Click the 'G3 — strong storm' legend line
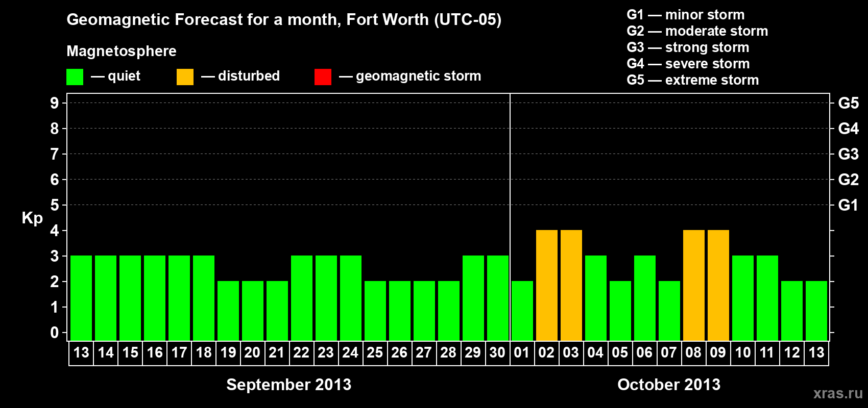Screen dimensions: 868x408 point(688,47)
